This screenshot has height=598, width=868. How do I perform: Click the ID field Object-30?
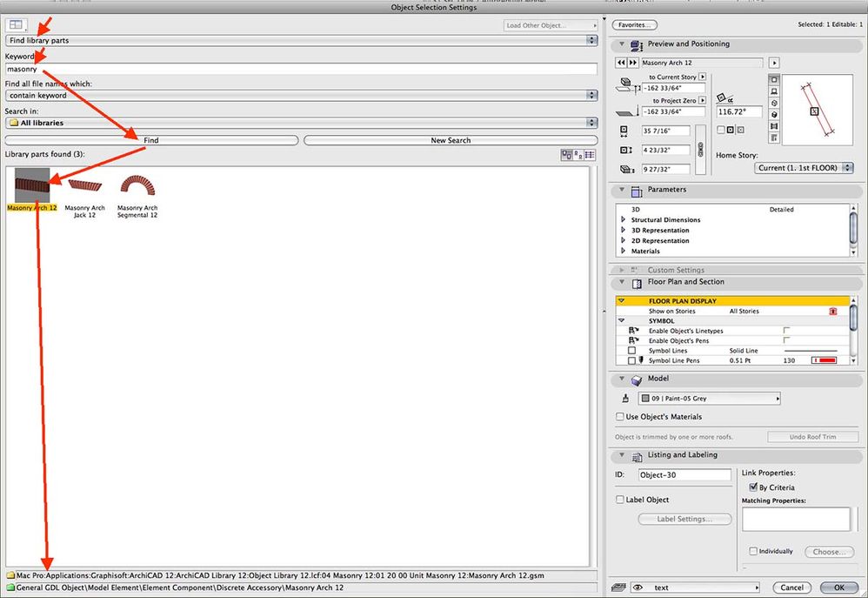[x=684, y=475]
